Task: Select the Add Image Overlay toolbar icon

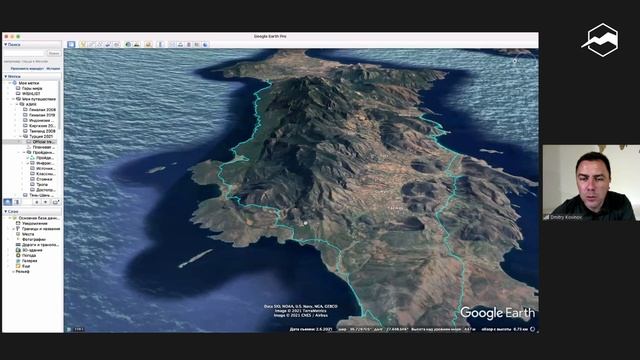Action: pos(108,44)
